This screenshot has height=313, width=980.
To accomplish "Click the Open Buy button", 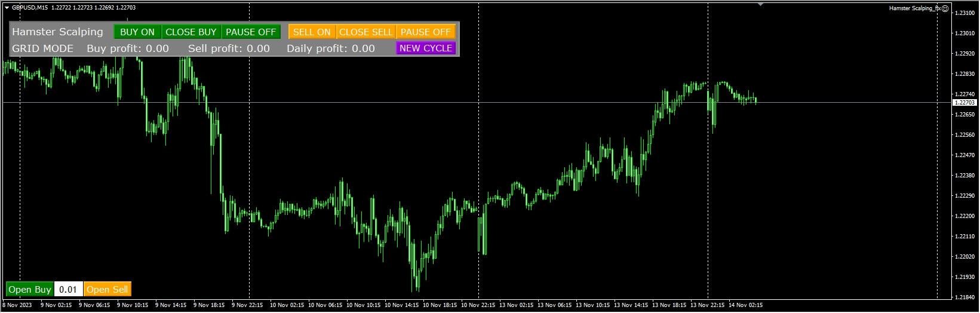I will [x=30, y=290].
